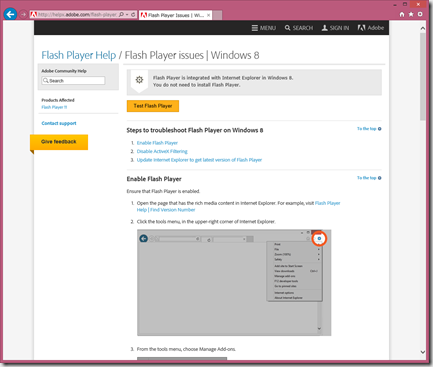This screenshot has width=433, height=367.
Task: Refresh the page with the reload icon
Action: 133,15
